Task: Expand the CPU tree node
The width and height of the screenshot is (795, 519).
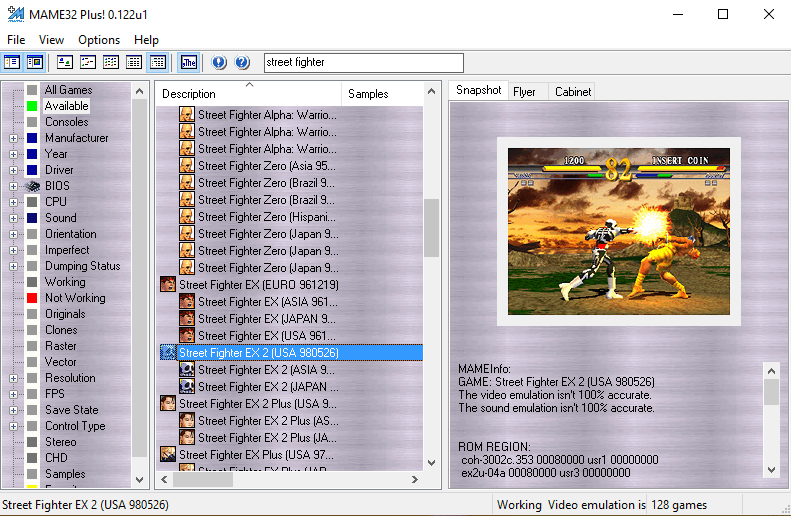Action: tap(13, 202)
